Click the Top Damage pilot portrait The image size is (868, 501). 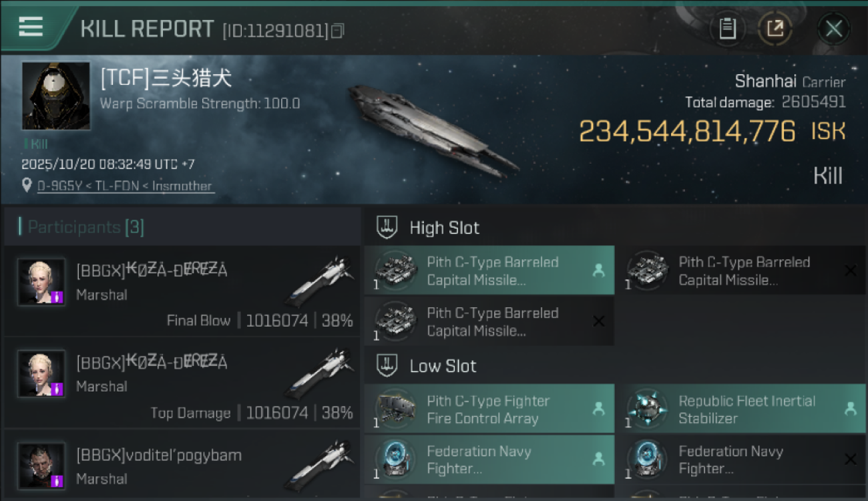pyautogui.click(x=41, y=374)
